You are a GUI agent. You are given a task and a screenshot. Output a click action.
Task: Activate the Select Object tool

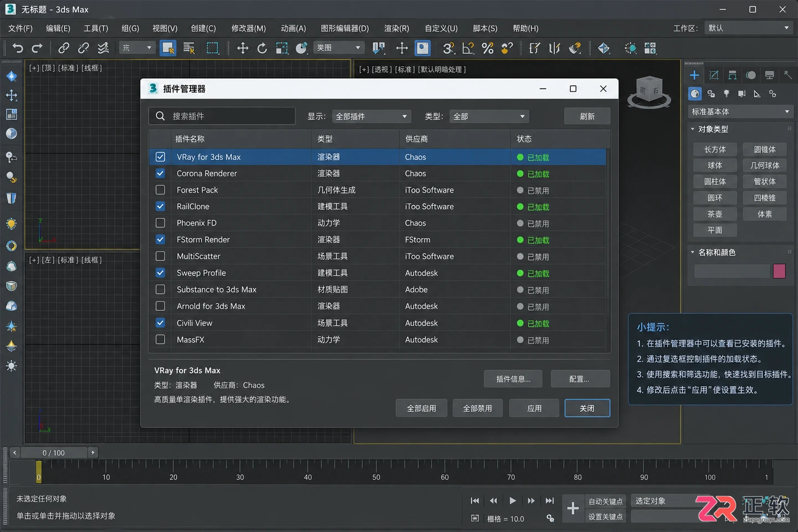click(x=168, y=48)
